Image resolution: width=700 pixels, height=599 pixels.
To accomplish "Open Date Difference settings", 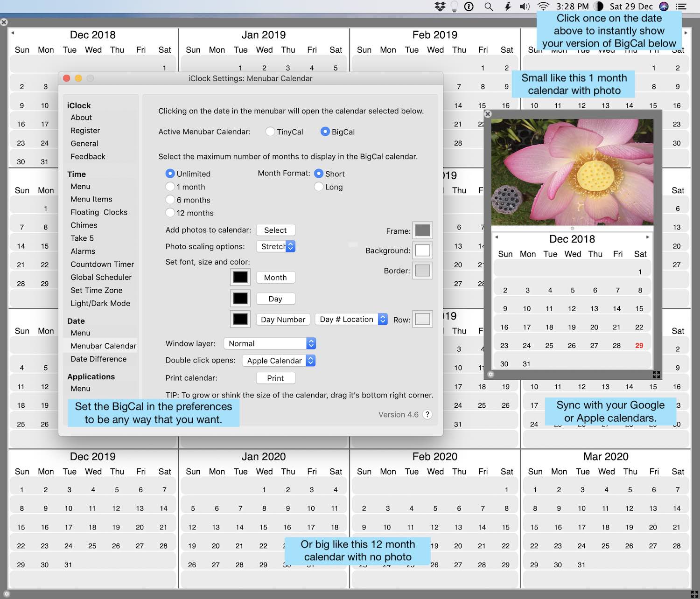I will 98,359.
